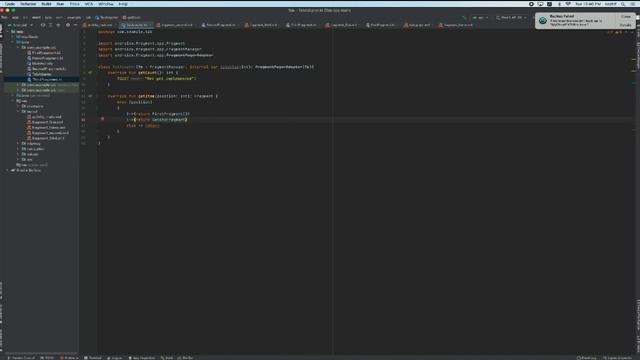Switch to activity_main.xml editor tab
Image resolution: width=640 pixels, height=360 pixels.
(100, 25)
